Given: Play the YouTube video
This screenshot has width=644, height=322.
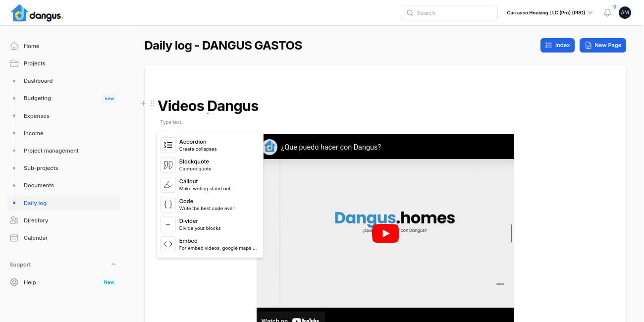Looking at the screenshot, I should (385, 233).
